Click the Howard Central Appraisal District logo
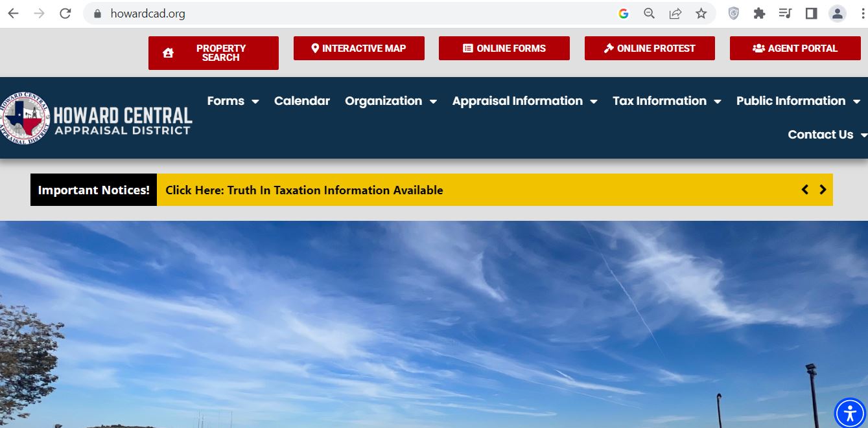The width and height of the screenshot is (868, 428). coord(97,117)
